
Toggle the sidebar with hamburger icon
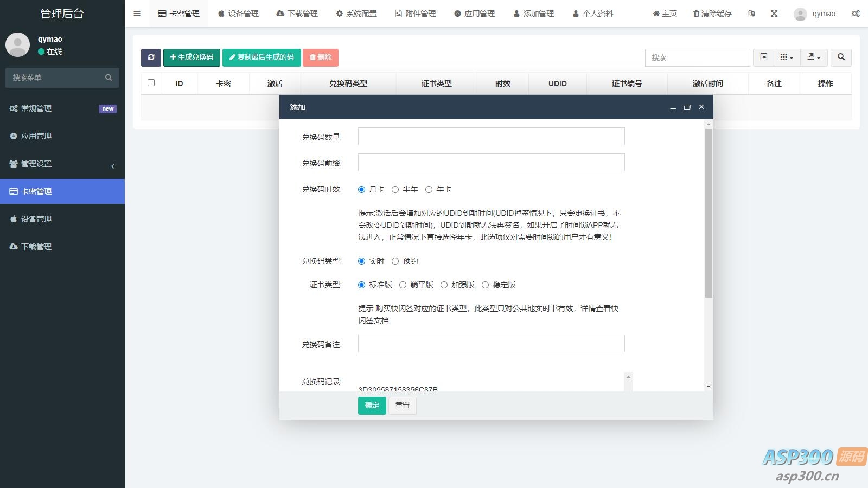137,14
